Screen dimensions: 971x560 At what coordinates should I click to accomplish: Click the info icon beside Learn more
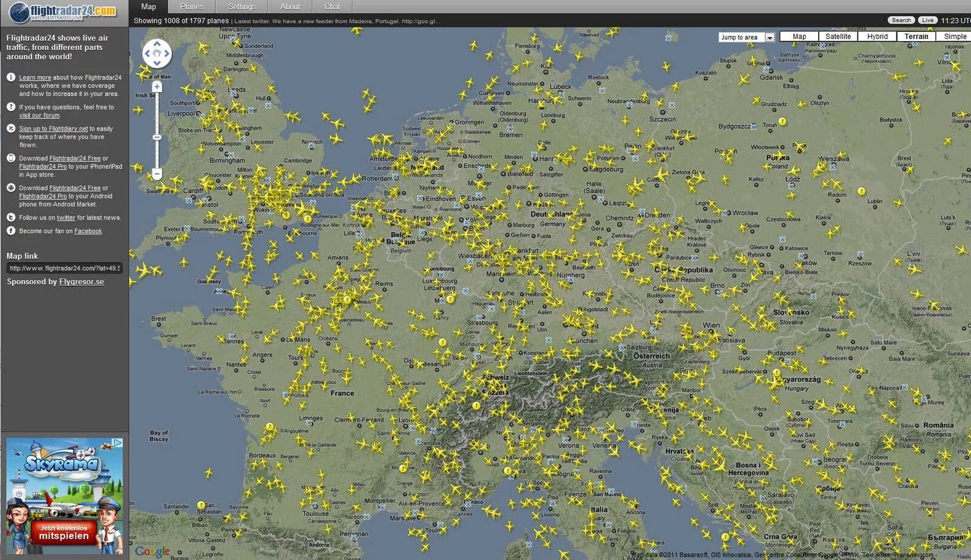click(11, 77)
